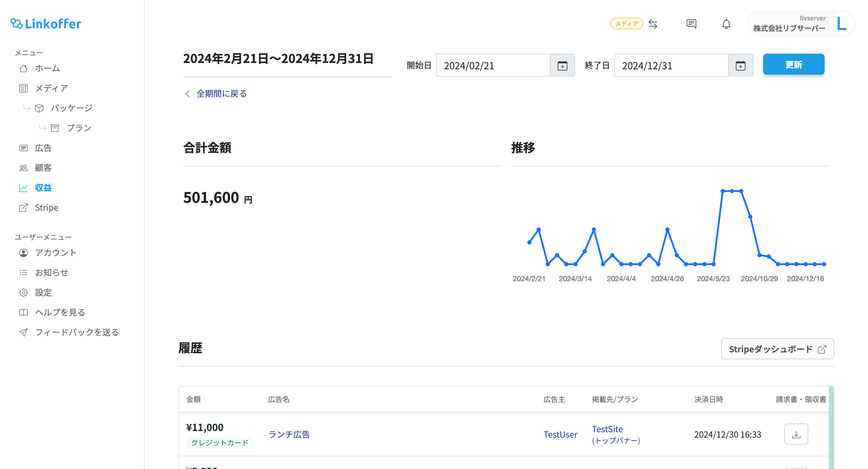This screenshot has width=868, height=469.
Task: Click the switch-account arrows icon
Action: pos(653,24)
